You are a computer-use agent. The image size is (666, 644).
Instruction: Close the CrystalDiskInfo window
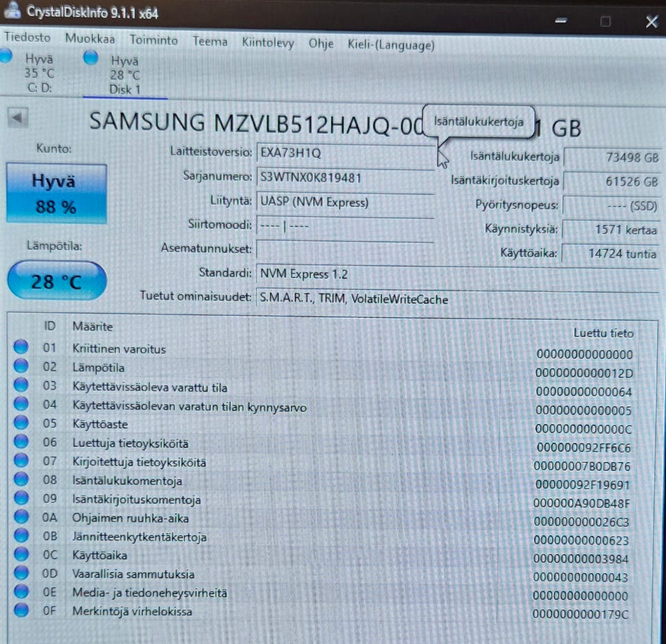652,21
